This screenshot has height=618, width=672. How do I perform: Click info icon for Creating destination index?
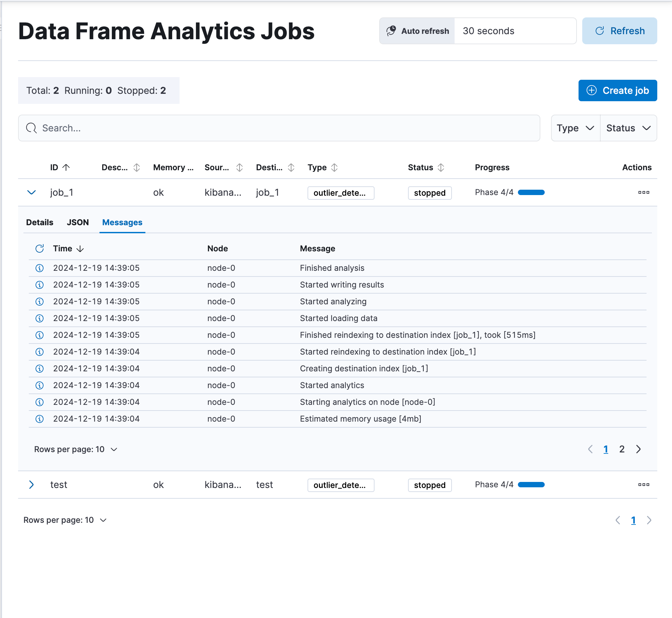(40, 369)
